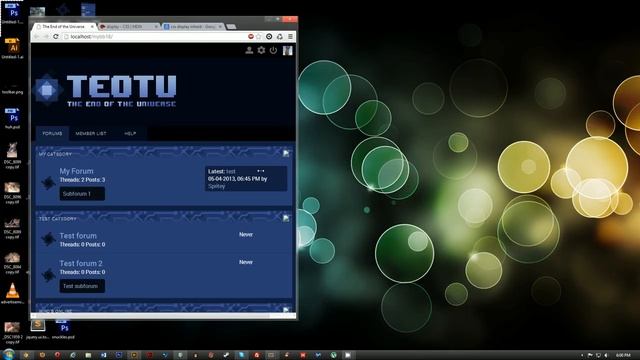Click the Steam icon in the taskbar
Image resolution: width=640 pixels, height=360 pixels.
click(226, 355)
